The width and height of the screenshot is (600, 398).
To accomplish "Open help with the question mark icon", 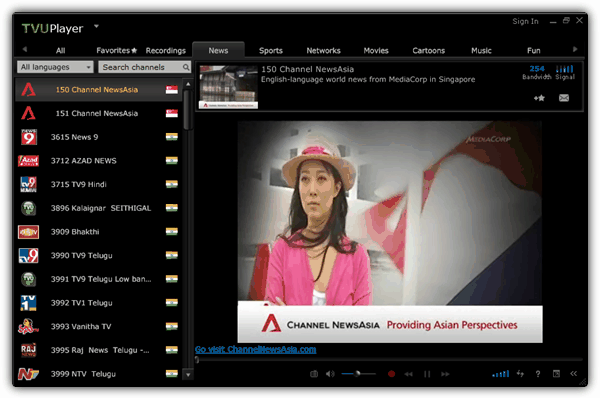I will point(538,374).
